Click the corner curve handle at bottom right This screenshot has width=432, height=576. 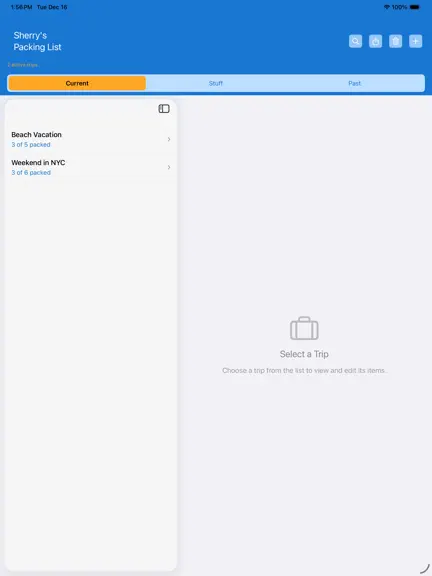(x=425, y=569)
